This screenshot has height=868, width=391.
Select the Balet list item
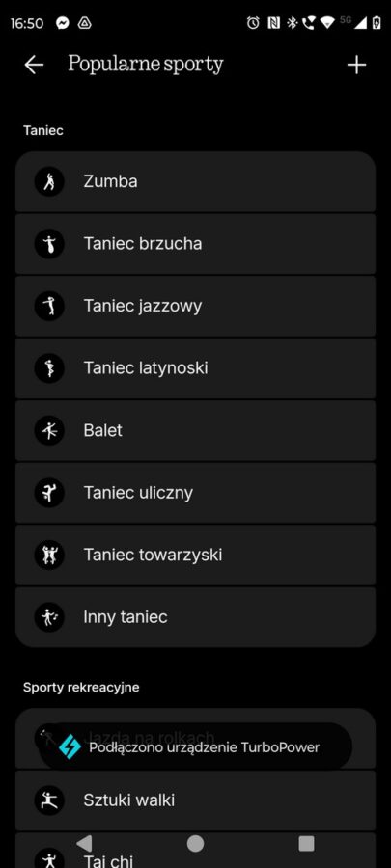(195, 431)
